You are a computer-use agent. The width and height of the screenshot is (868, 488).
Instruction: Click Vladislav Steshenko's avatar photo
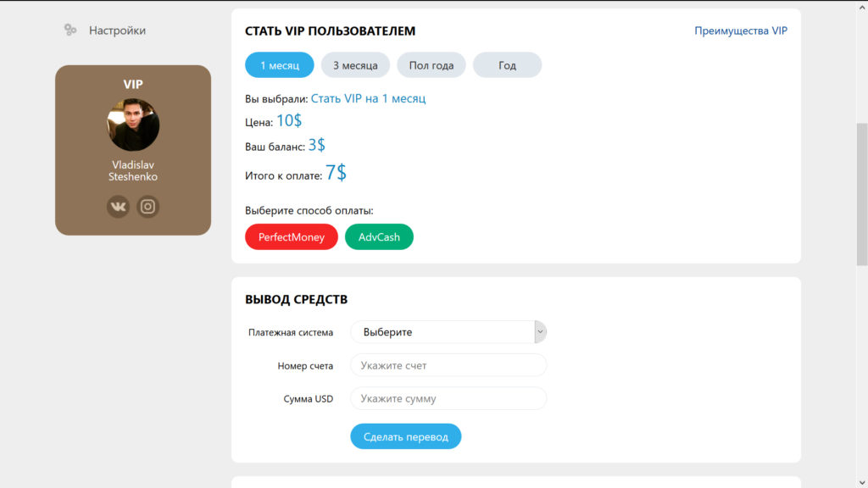(x=133, y=125)
